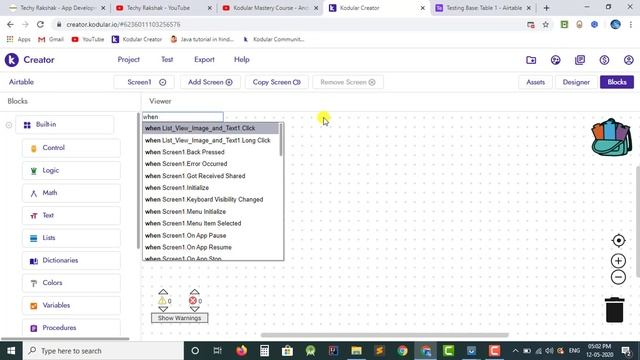
Task: Go to previous warning using up arrow
Action: tap(163, 291)
